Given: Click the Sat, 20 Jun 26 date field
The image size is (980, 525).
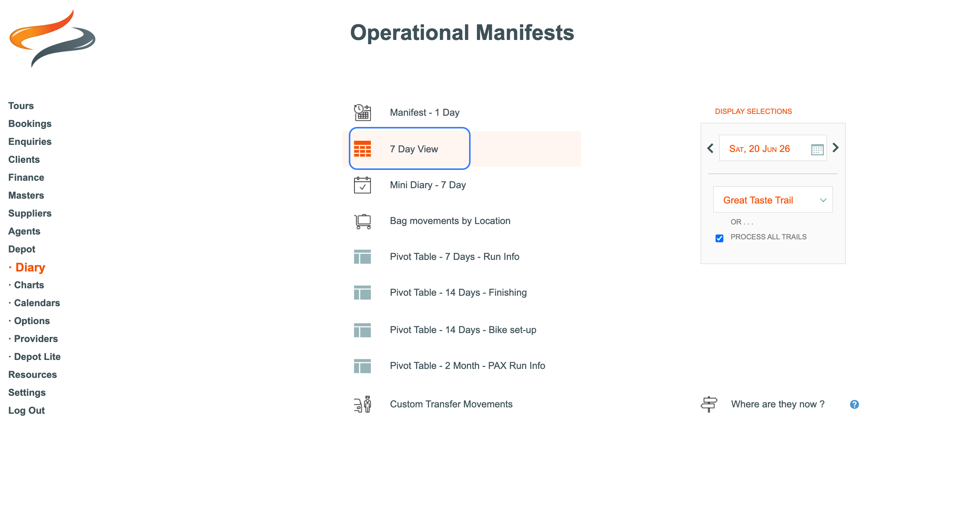Looking at the screenshot, I should coord(759,149).
